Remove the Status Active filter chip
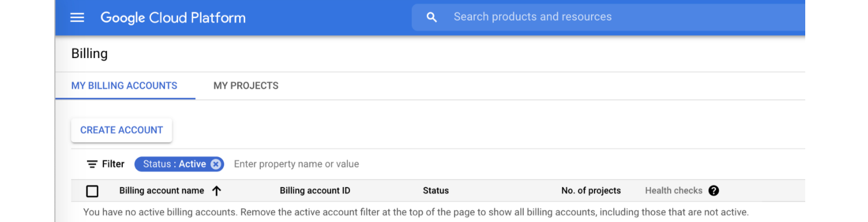This screenshot has width=868, height=222. coord(216,164)
